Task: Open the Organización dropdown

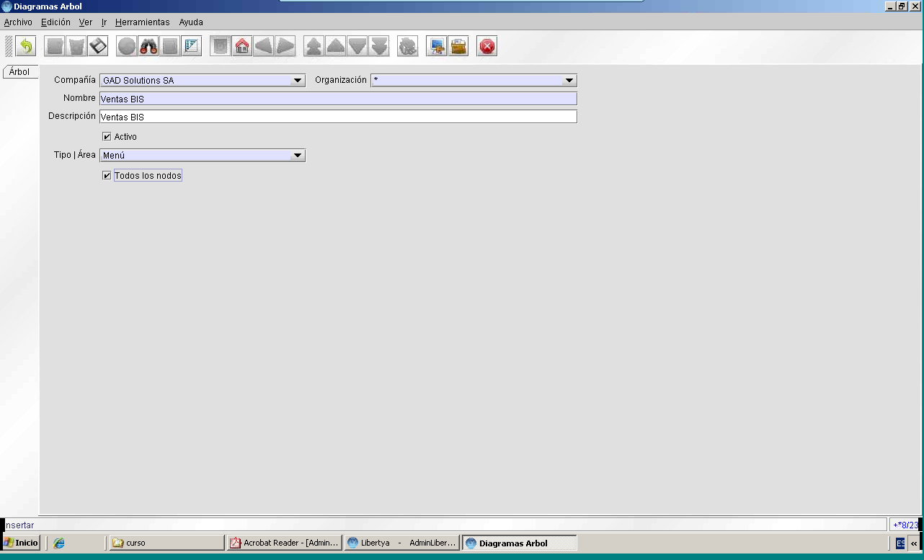Action: tap(569, 81)
